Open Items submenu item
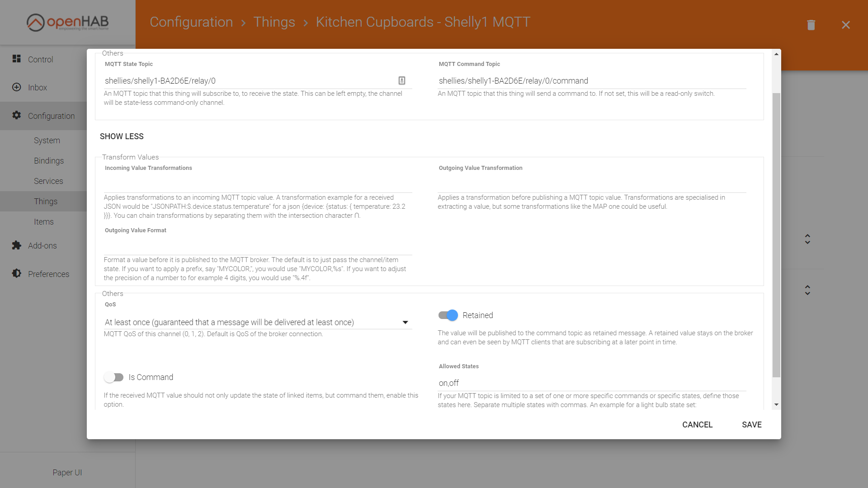 click(44, 222)
